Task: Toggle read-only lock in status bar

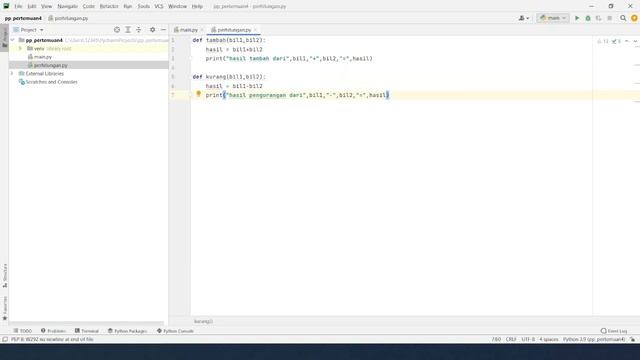Action: pyautogui.click(x=632, y=339)
